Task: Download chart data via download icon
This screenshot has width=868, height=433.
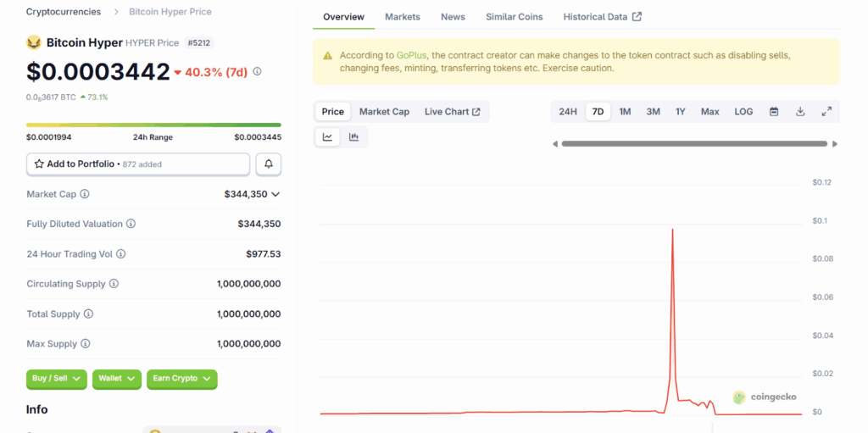Action: point(800,112)
